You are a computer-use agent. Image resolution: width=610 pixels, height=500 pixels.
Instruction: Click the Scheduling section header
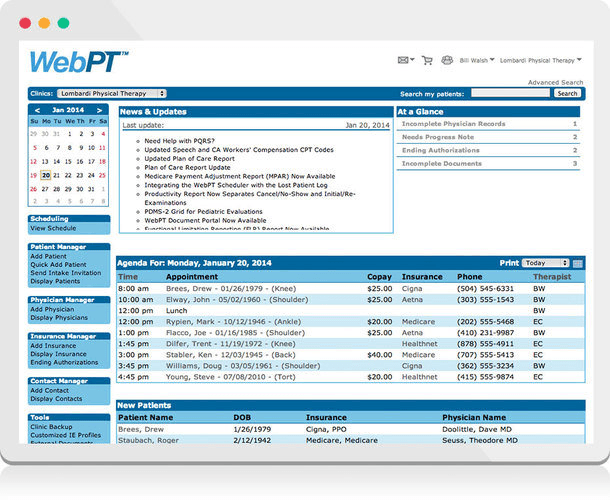pyautogui.click(x=69, y=219)
